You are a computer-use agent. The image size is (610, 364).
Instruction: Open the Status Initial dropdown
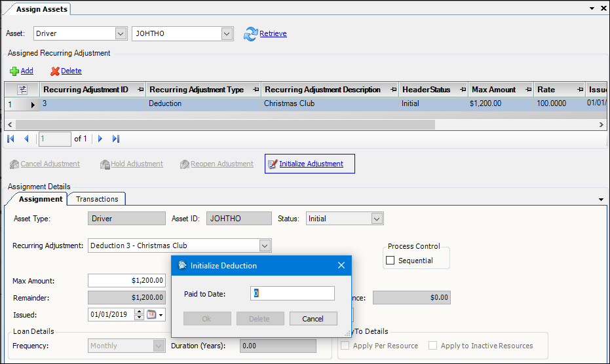pyautogui.click(x=376, y=219)
